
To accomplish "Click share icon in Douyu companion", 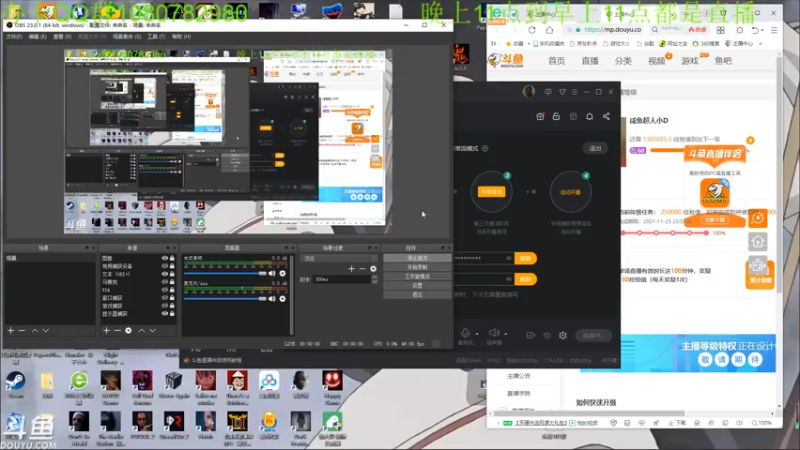I will [606, 116].
